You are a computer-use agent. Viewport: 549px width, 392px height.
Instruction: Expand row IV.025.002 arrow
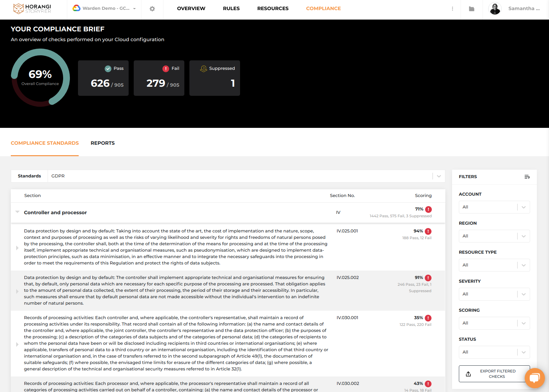click(17, 291)
